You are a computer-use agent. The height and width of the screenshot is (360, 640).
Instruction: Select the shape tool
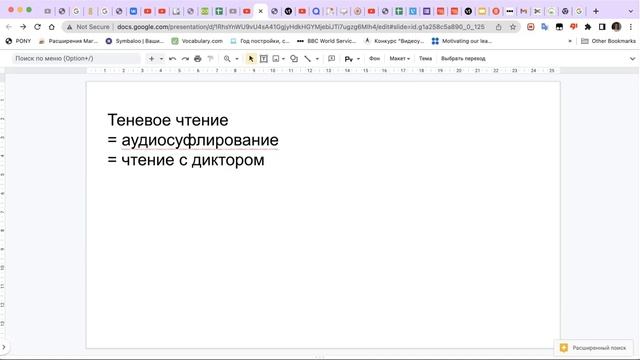[x=294, y=59]
